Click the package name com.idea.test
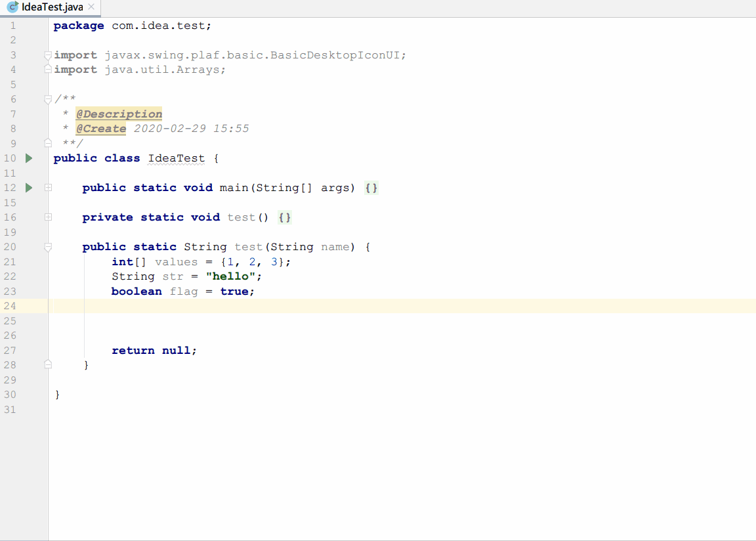Screen dimensions: 756x541 tap(158, 26)
